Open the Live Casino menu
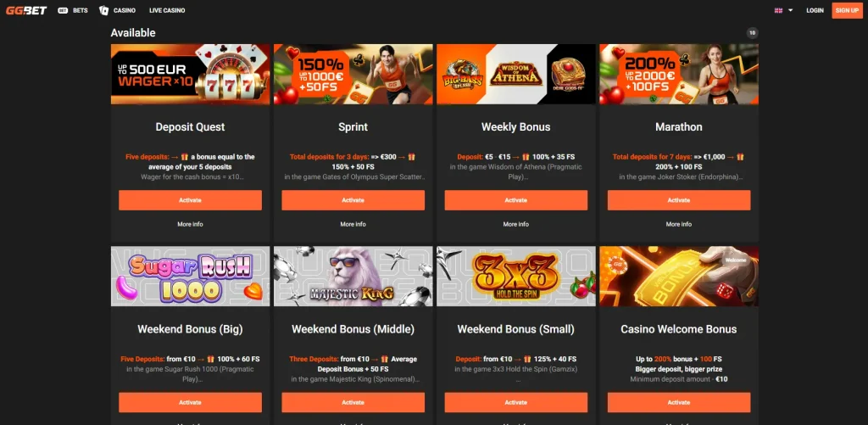The height and width of the screenshot is (425, 868). [x=167, y=10]
